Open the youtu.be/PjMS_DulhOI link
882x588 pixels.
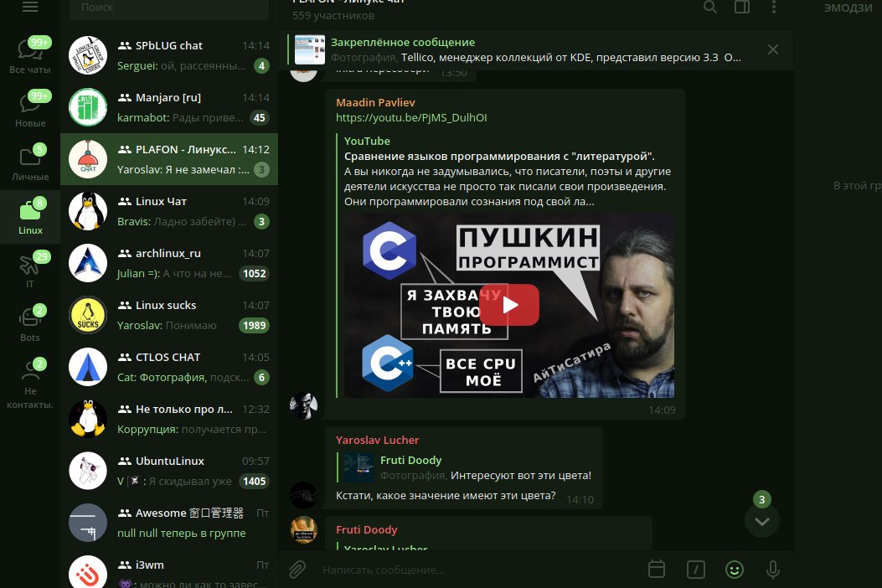(411, 117)
